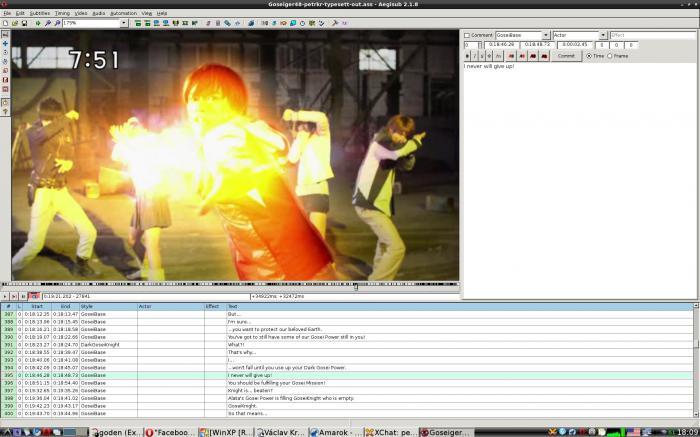Open the GoseiBase style dropdown
Image resolution: width=700 pixels, height=437 pixels.
pos(546,35)
